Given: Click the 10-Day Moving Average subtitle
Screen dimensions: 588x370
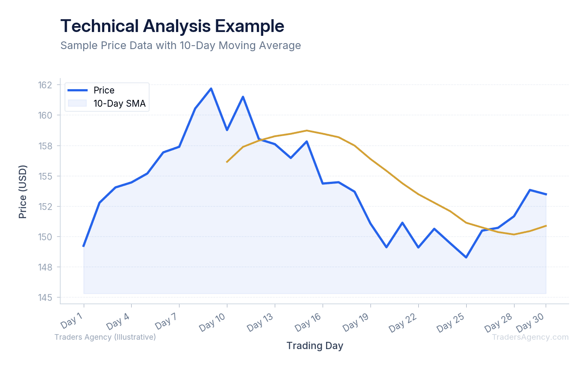Looking at the screenshot, I should pos(180,45).
